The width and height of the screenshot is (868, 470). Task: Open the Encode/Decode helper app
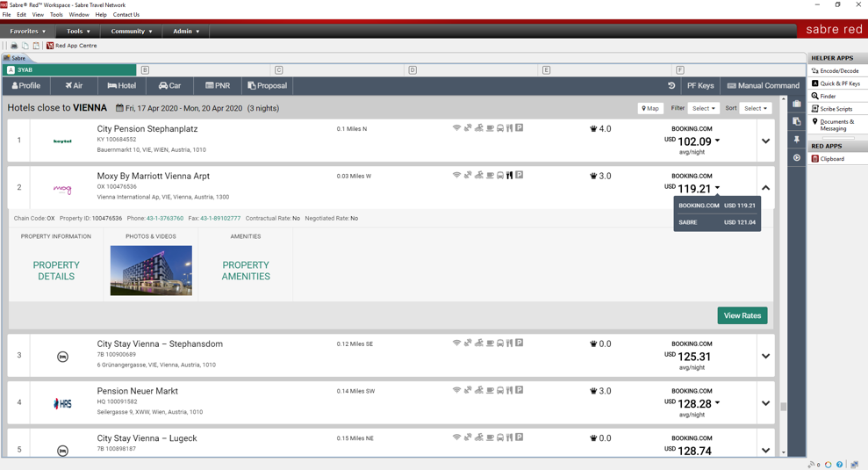click(x=836, y=71)
